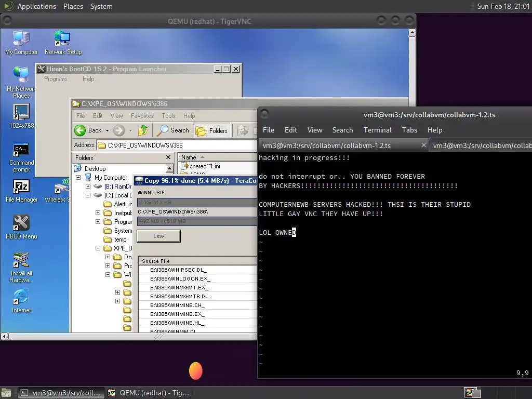Select shared~1.ini file
The width and height of the screenshot is (532, 399).
pyautogui.click(x=201, y=166)
